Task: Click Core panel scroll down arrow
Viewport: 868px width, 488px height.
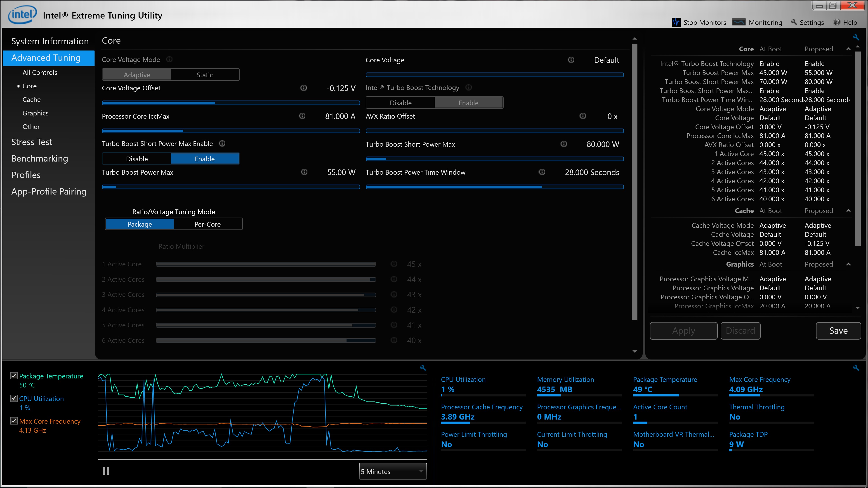Action: [x=635, y=351]
